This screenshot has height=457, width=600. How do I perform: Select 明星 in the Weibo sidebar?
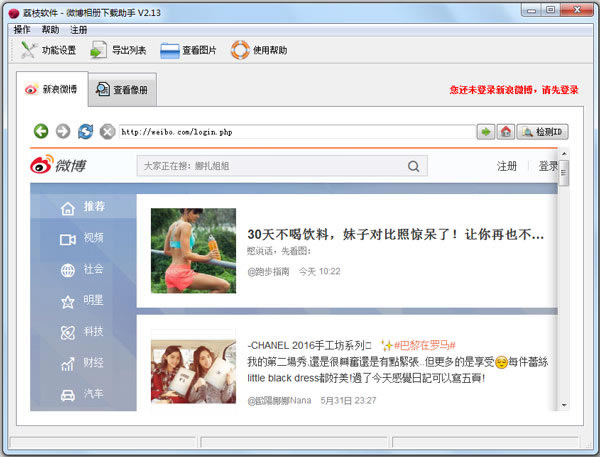tap(83, 301)
